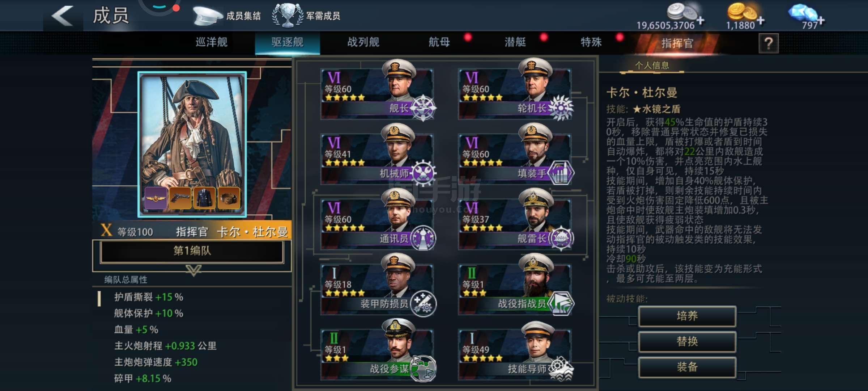Screen dimensions: 868x391
Task: Select the uniform equipment slot icon
Action: click(204, 198)
